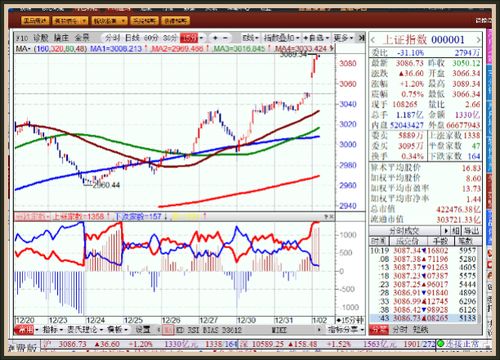Click the collapse arrows icon beside 更多
The image size is (500, 360).
tap(361, 38)
